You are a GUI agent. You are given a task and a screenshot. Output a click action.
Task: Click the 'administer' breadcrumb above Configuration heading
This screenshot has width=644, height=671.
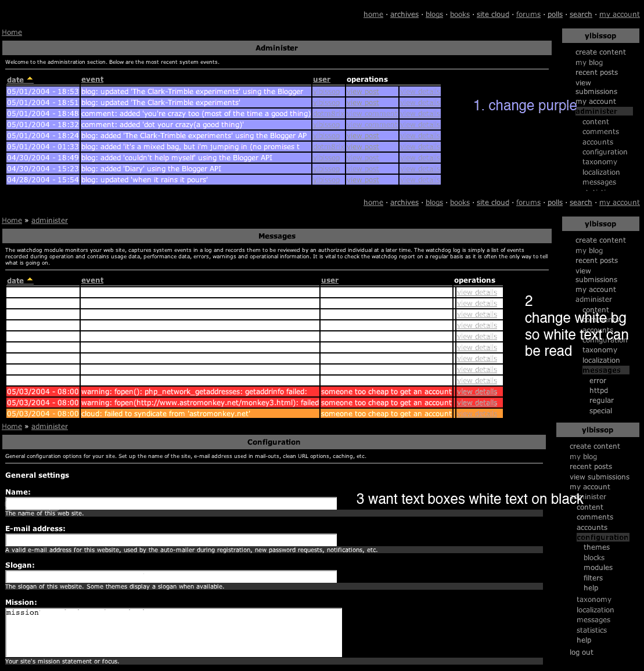pos(50,427)
